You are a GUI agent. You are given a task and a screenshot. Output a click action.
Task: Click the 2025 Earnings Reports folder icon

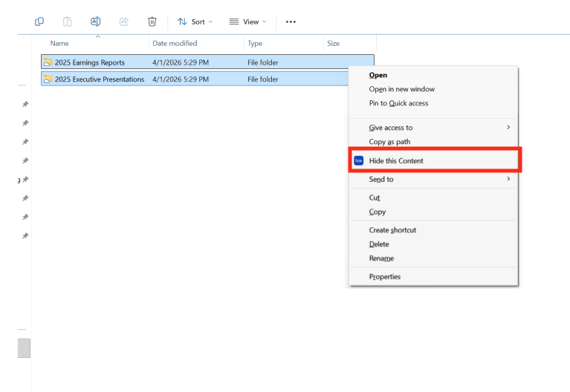(x=48, y=62)
